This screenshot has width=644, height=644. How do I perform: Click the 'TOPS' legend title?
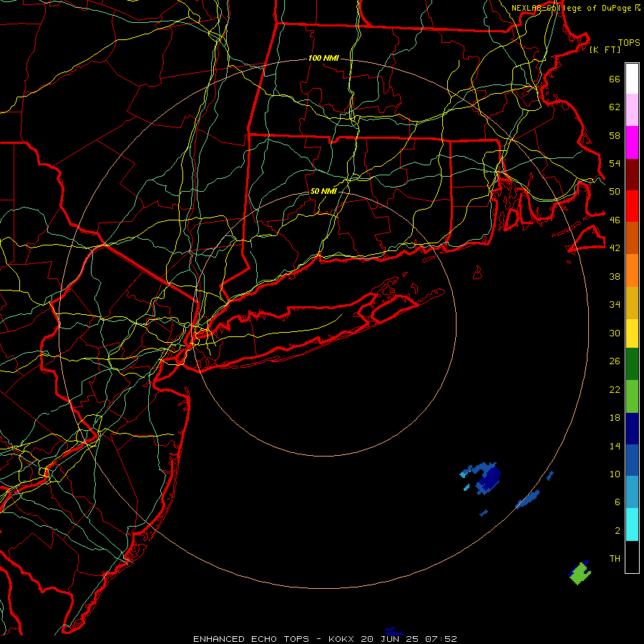click(x=629, y=43)
